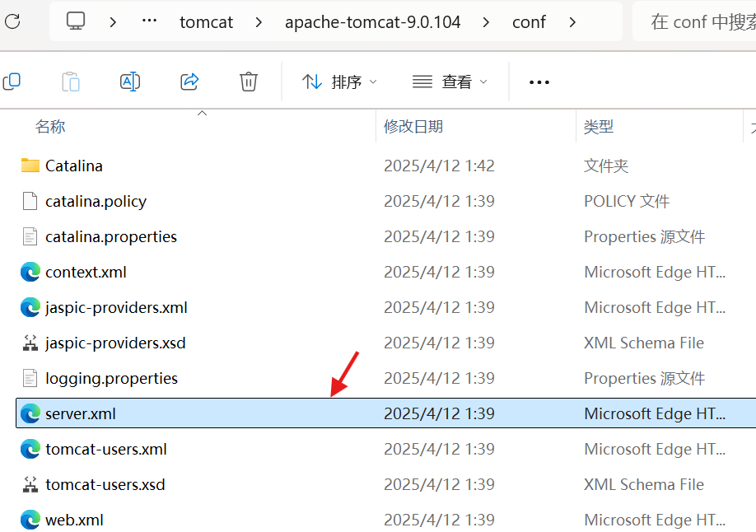Click the Edge icon of tomcat-users.xml
This screenshot has height=532, width=756.
point(30,449)
